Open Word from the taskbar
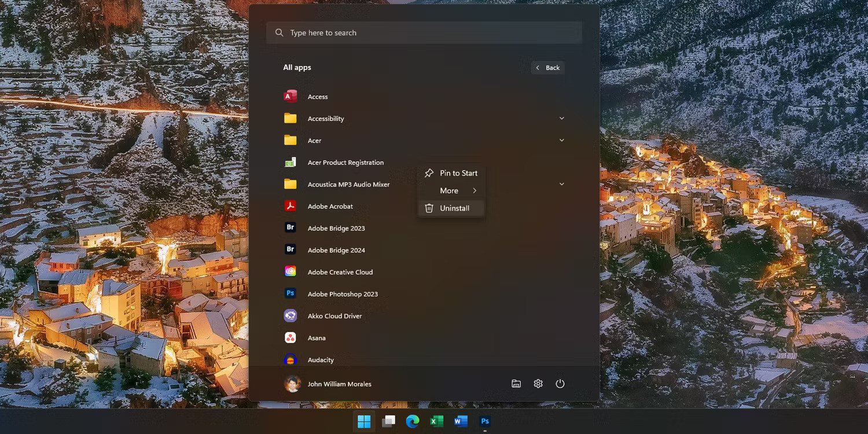This screenshot has height=434, width=868. 461,421
